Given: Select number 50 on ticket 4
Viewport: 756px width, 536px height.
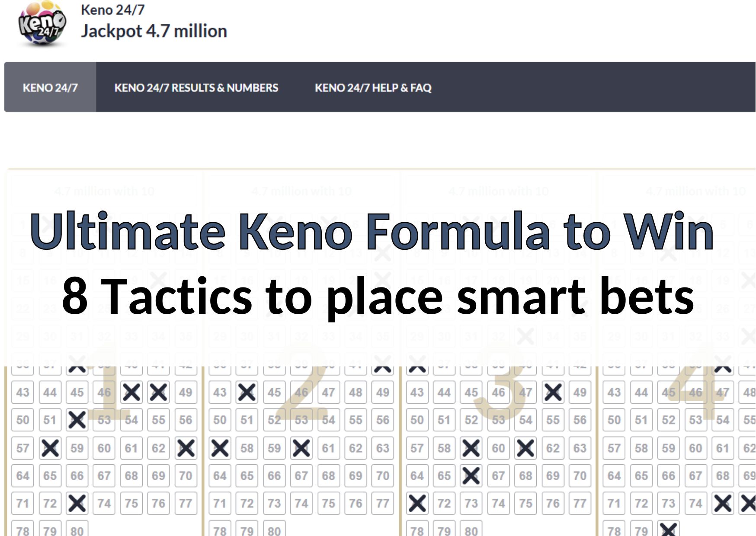Looking at the screenshot, I should point(614,420).
